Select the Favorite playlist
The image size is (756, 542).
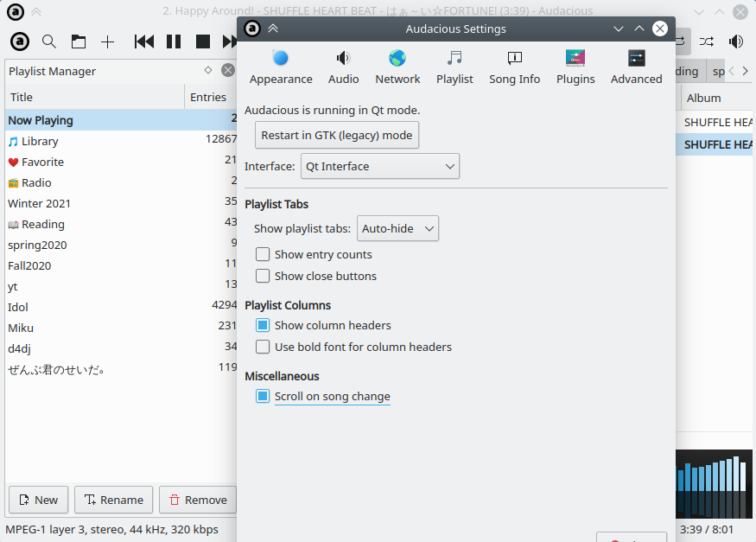point(121,162)
